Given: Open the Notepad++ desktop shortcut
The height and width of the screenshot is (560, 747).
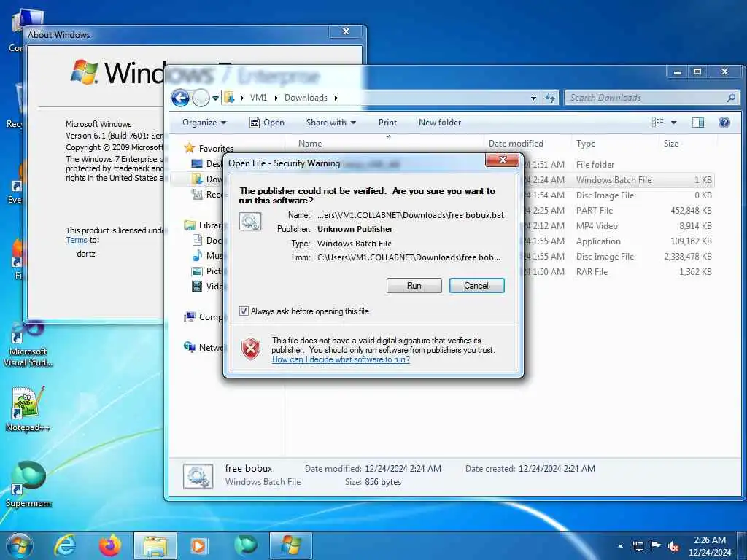Looking at the screenshot, I should pos(28,408).
